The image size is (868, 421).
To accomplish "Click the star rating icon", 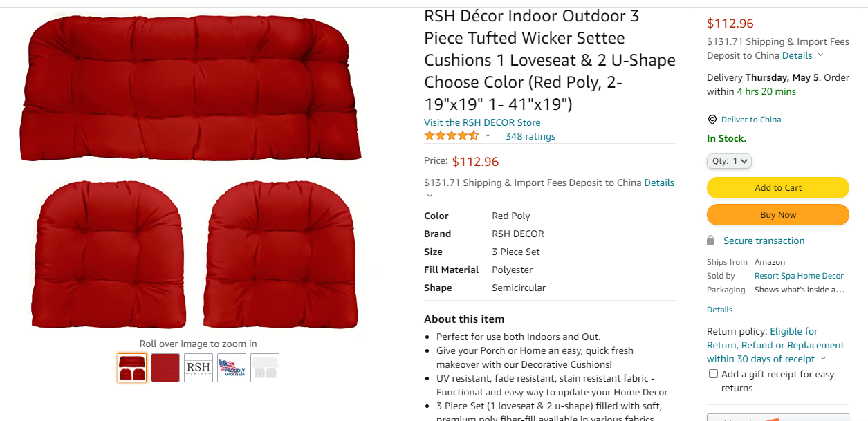I will coord(451,136).
